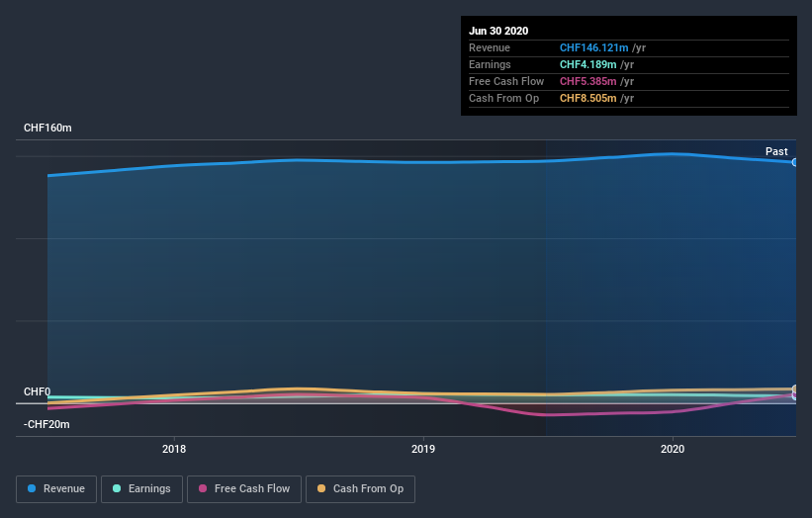Image resolution: width=812 pixels, height=518 pixels.
Task: Click the 2019 x-axis label
Action: [423, 449]
